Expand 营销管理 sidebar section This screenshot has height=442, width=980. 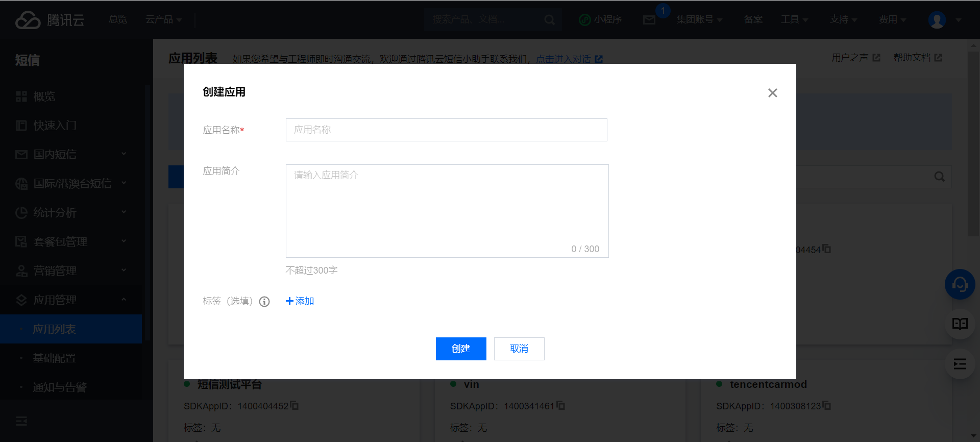71,271
